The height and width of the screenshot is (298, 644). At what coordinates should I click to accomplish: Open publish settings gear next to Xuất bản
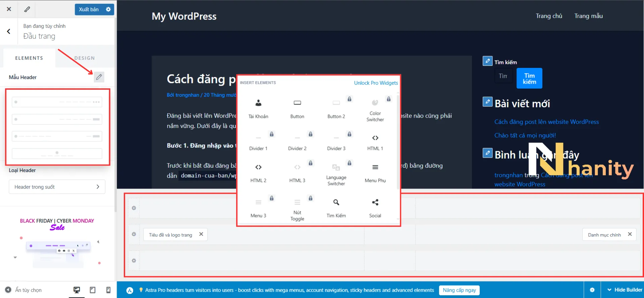108,9
